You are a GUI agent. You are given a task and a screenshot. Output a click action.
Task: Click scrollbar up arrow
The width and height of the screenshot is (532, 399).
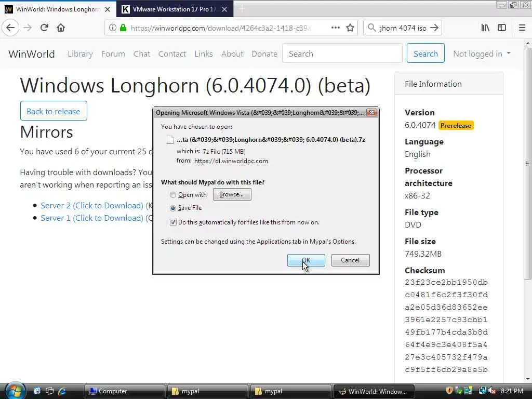pos(528,44)
